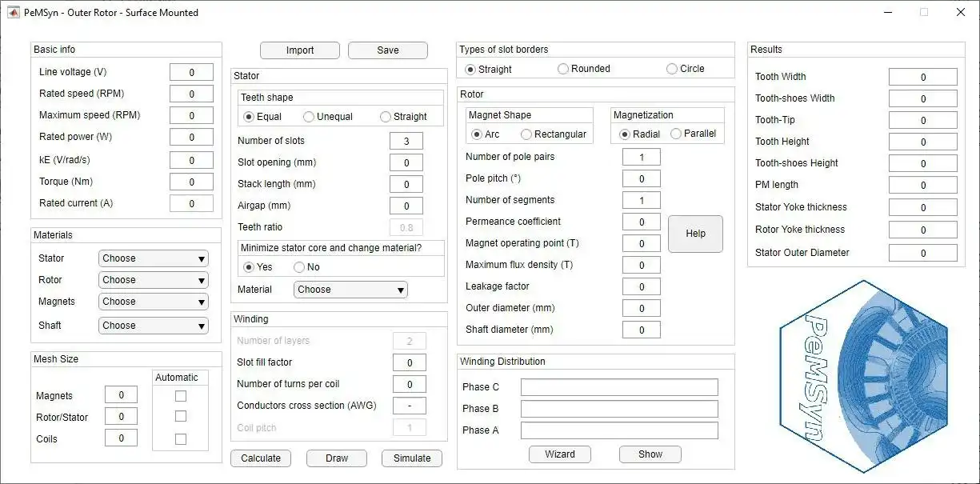Expand the Magnets material dropdown
The height and width of the screenshot is (484, 980).
coord(153,302)
